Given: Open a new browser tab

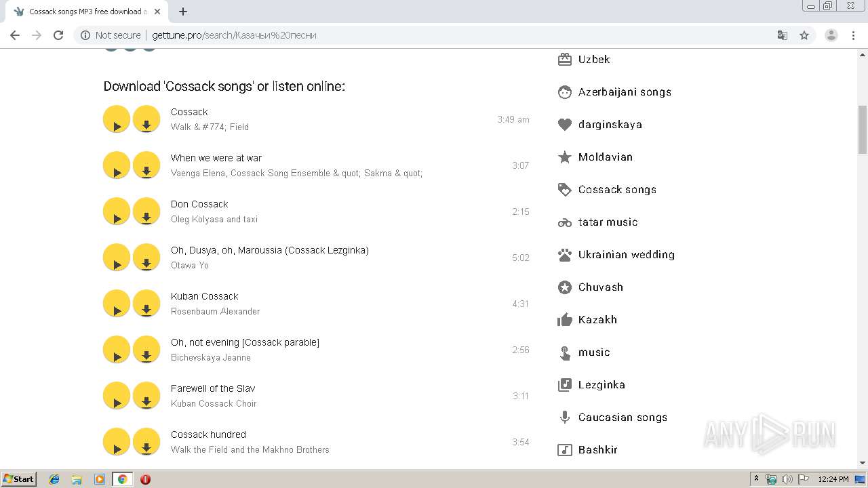Looking at the screenshot, I should [183, 12].
